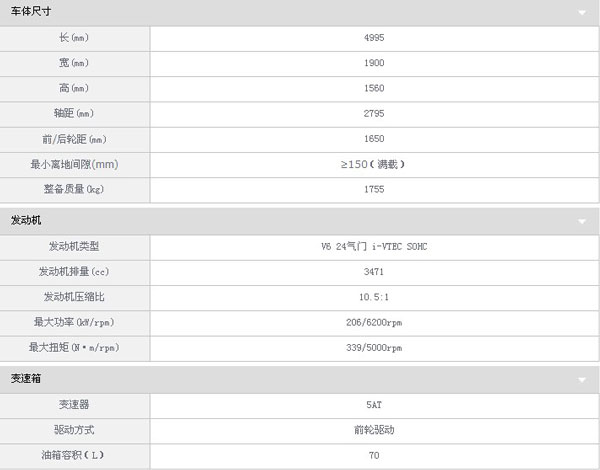Click the 轴距(mm) row label
This screenshot has height=470, width=600.
[74, 113]
